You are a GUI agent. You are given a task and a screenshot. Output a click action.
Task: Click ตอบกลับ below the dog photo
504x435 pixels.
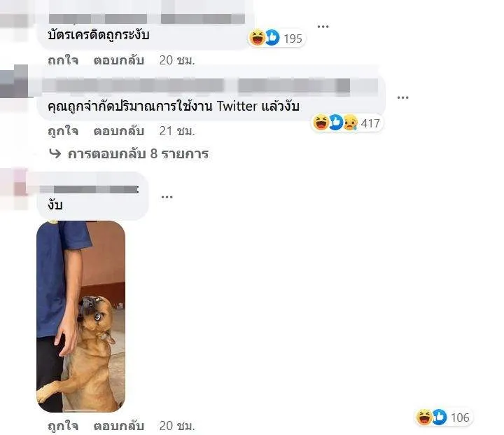click(x=118, y=426)
